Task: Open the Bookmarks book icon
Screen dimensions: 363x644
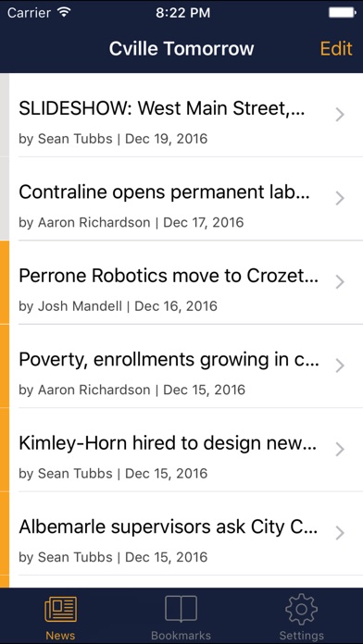Action: click(181, 609)
